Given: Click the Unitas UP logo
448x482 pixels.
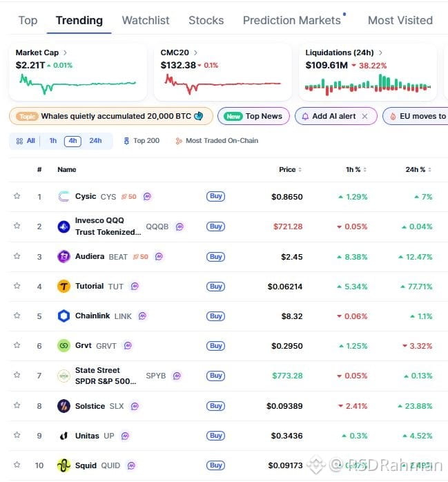Looking at the screenshot, I should coord(64,436).
